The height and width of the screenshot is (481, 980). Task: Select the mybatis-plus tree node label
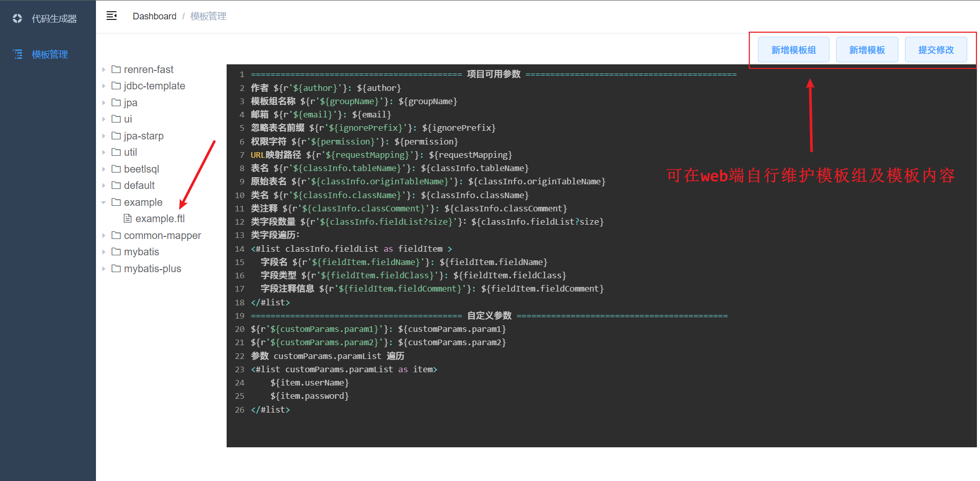coord(153,269)
